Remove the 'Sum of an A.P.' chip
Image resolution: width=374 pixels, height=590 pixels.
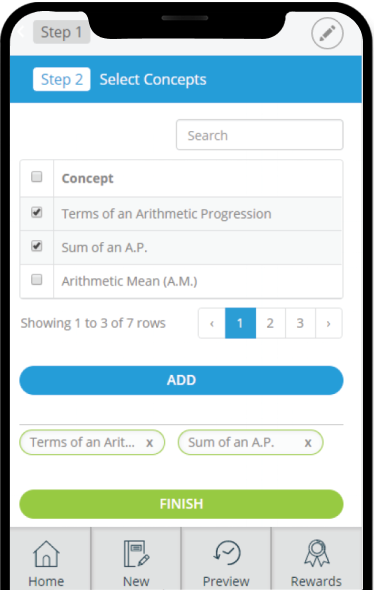(x=308, y=443)
